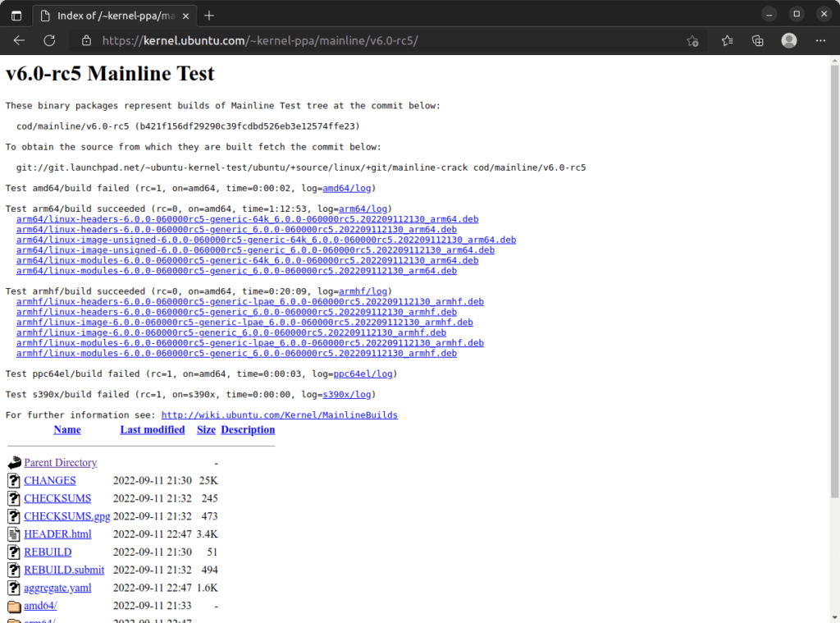Download arm64 linux-image-unsigned generic deb
This screenshot has height=623, width=840.
[x=255, y=250]
